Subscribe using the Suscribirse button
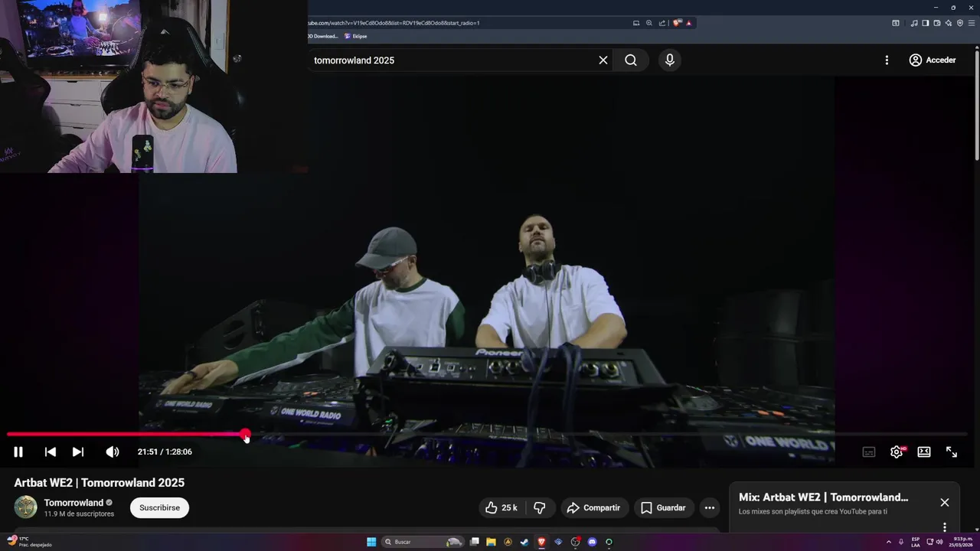This screenshot has width=980, height=551. click(x=159, y=507)
